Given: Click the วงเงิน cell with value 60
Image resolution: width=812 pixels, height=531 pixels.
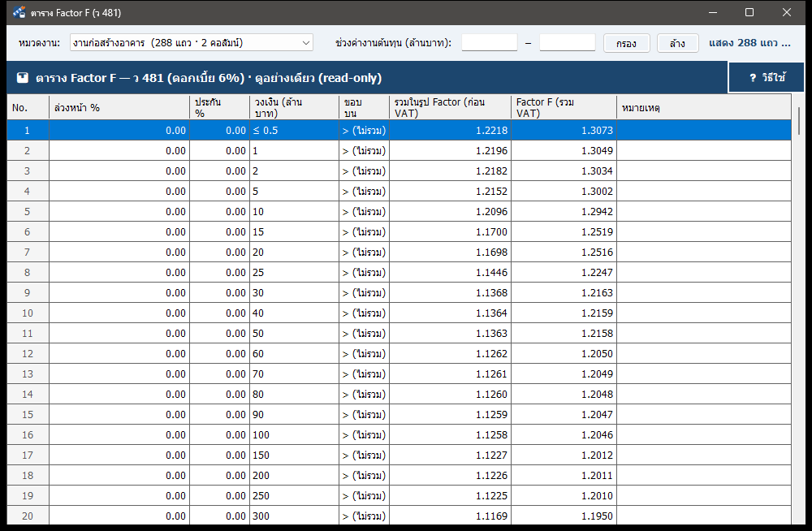Looking at the screenshot, I should tap(294, 354).
